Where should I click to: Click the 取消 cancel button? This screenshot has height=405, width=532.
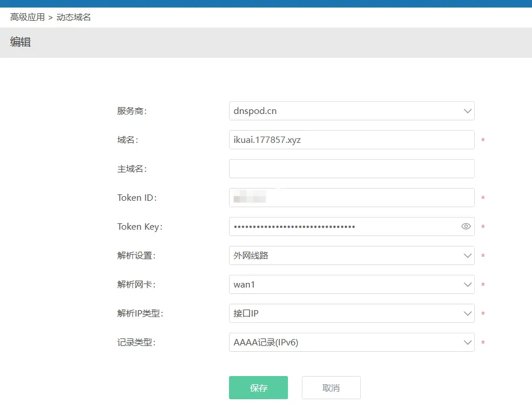tap(331, 388)
